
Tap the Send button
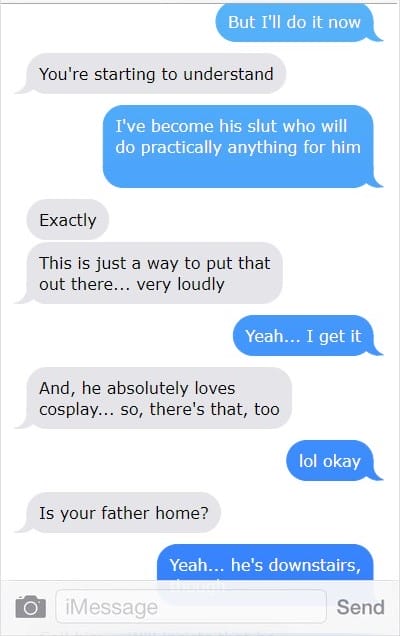click(360, 607)
